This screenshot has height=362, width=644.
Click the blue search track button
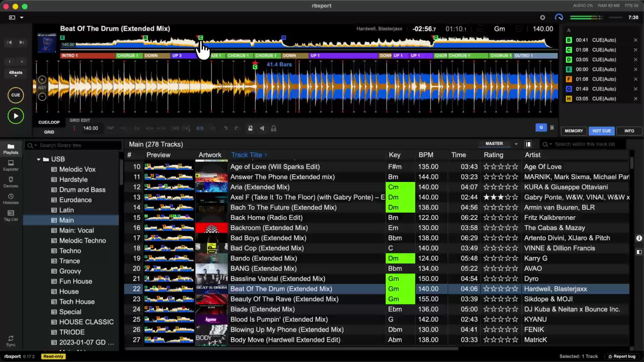click(x=541, y=128)
